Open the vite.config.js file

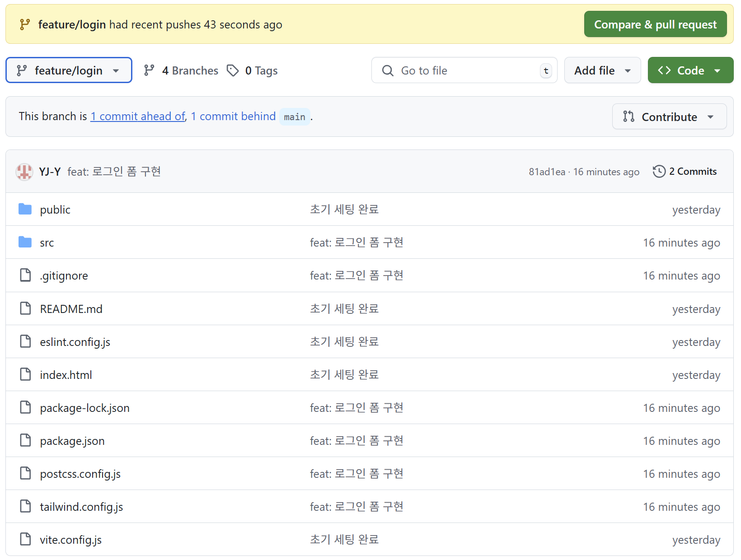pos(70,540)
